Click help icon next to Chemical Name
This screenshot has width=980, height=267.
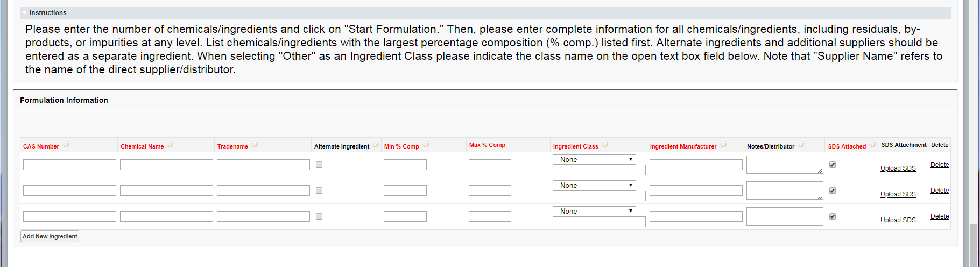pos(170,145)
